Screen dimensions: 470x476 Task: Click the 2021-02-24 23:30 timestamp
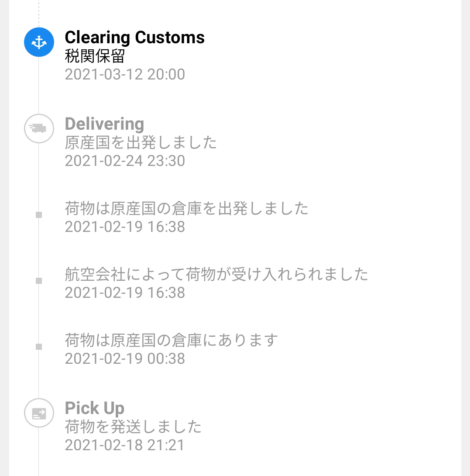125,161
